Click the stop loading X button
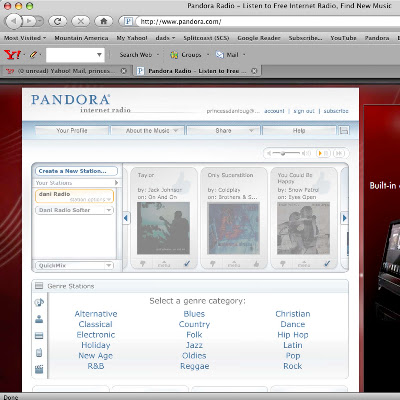This screenshot has height=400, width=400. (81, 22)
